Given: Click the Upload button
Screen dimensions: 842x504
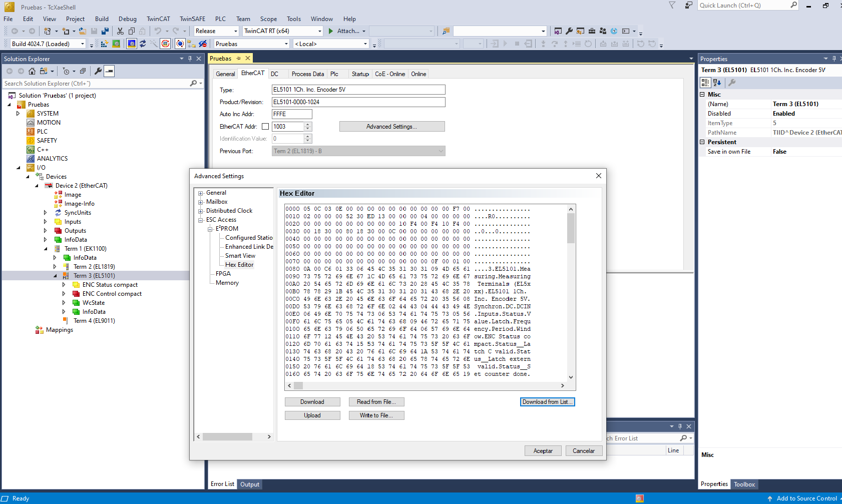Looking at the screenshot, I should (x=312, y=415).
